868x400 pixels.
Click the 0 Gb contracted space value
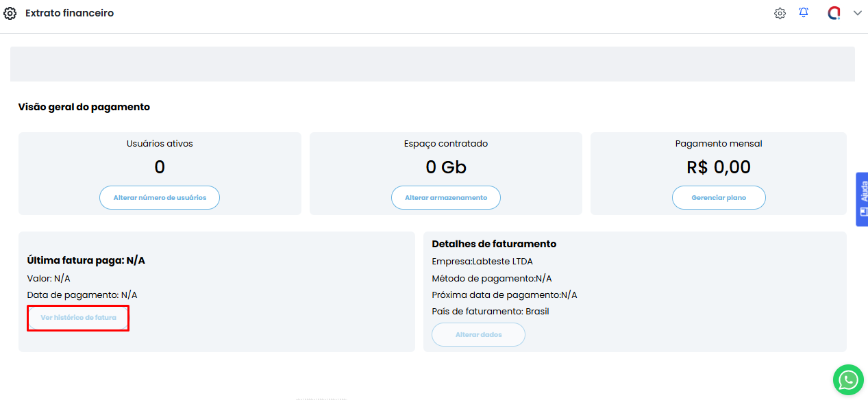[446, 167]
